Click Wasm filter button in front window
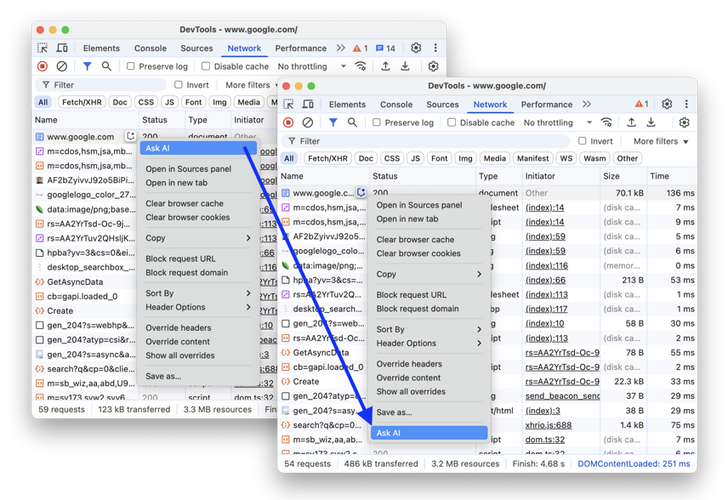Image resolution: width=728 pixels, height=500 pixels. [x=594, y=158]
